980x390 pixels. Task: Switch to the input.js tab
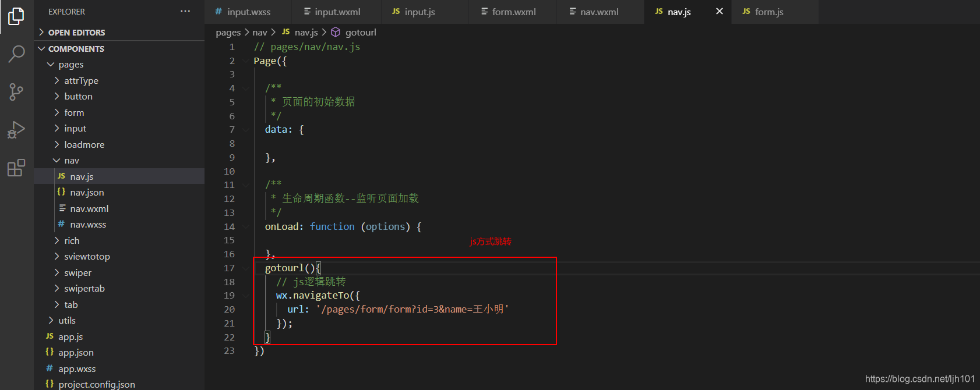(x=425, y=12)
